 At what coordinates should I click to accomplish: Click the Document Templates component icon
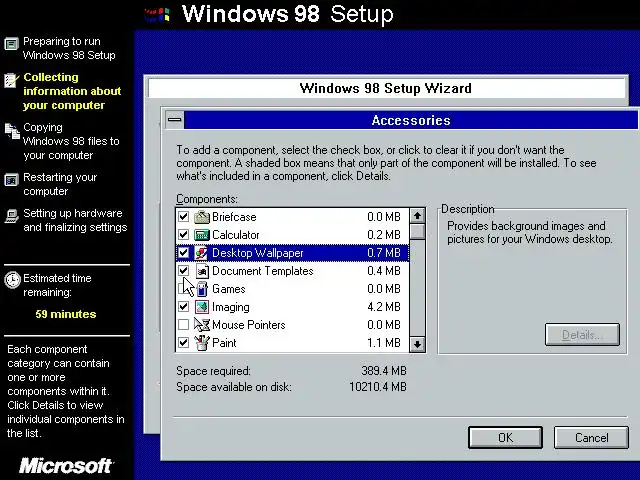click(x=202, y=271)
